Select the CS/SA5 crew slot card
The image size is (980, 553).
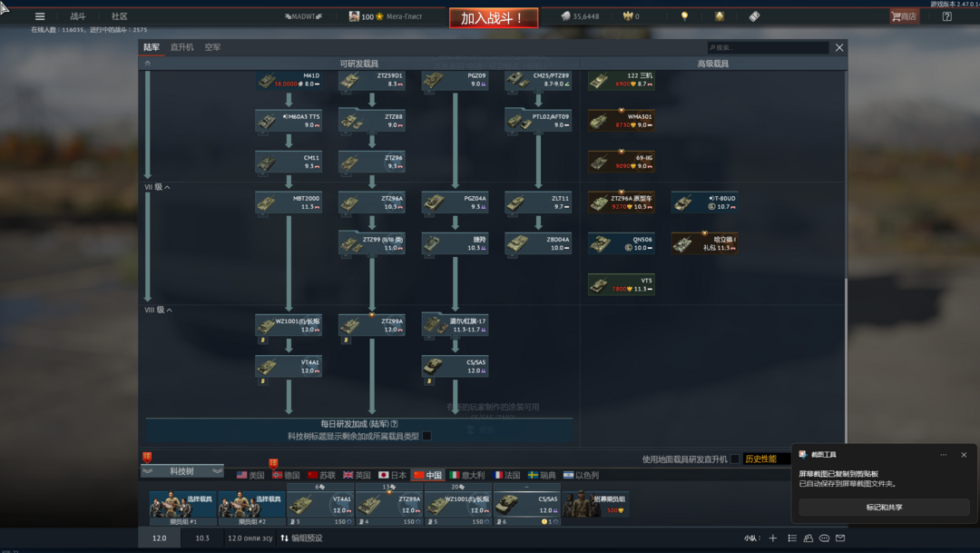527,504
